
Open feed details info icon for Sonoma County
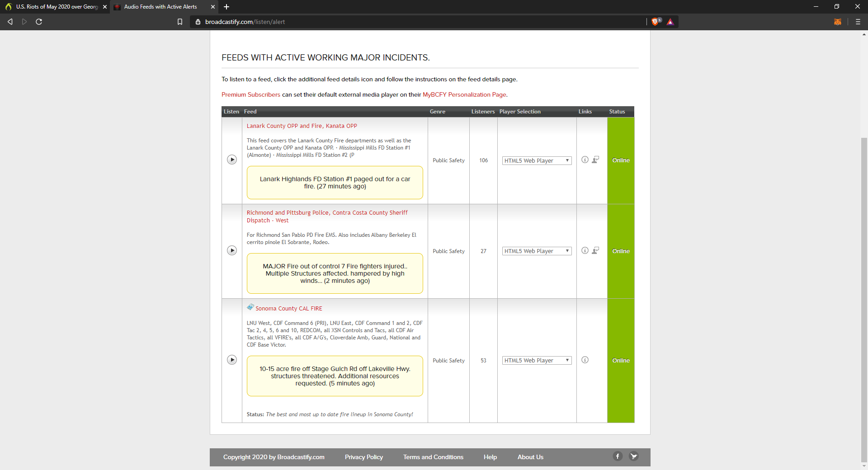pyautogui.click(x=585, y=360)
